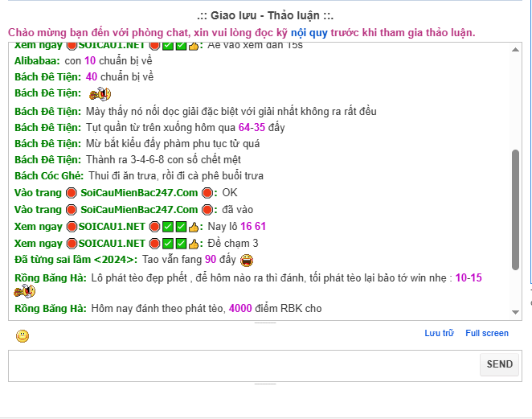Viewport: 532px width, 419px height.
Task: Click the chat scrollbar up arrow
Action: pos(515,50)
